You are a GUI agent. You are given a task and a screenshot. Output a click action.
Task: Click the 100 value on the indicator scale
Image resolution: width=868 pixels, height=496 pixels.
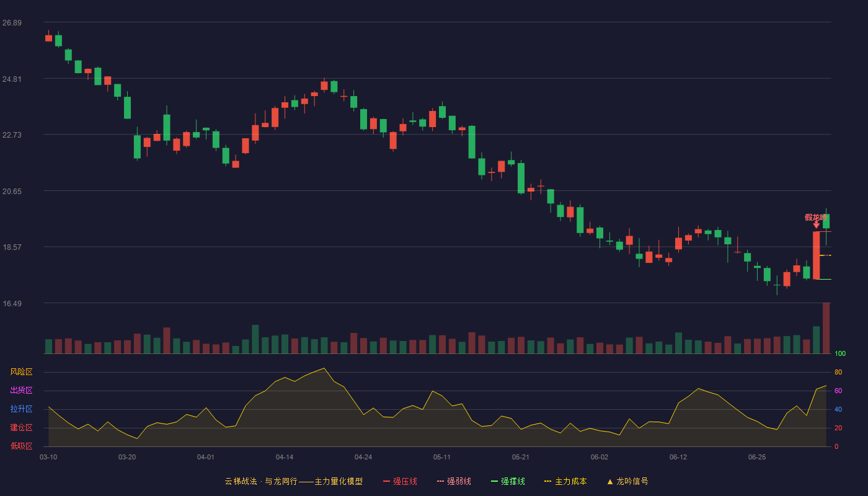tap(840, 354)
